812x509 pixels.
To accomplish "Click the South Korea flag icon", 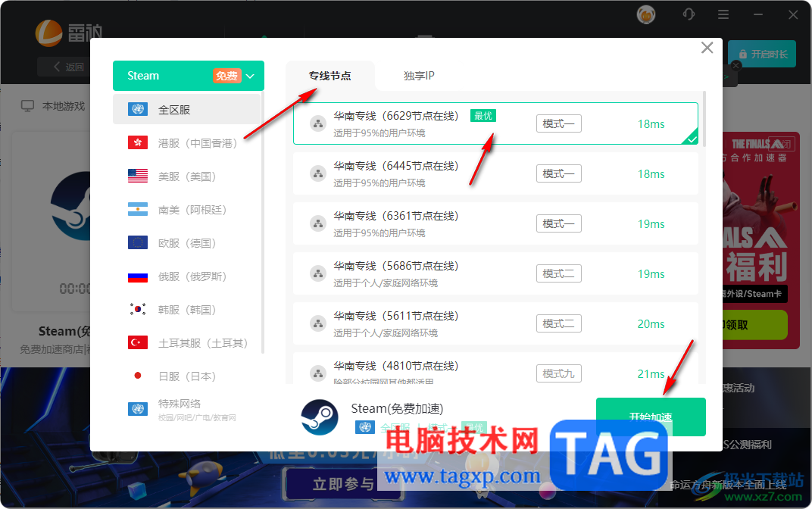I will [x=138, y=309].
